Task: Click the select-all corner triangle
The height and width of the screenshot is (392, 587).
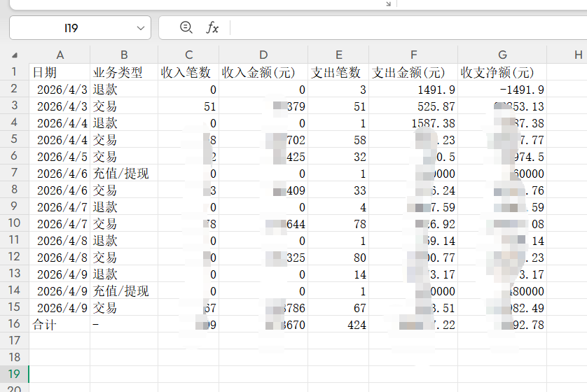Action: coord(15,55)
